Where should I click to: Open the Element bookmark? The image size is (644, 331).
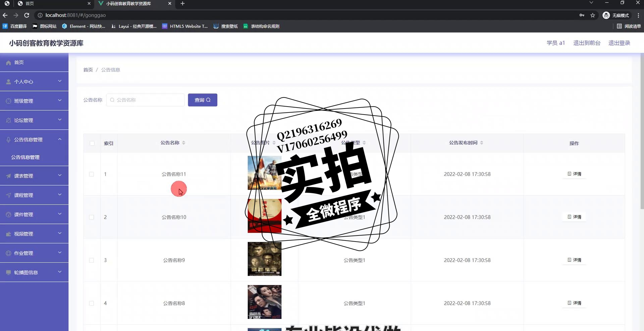point(84,26)
